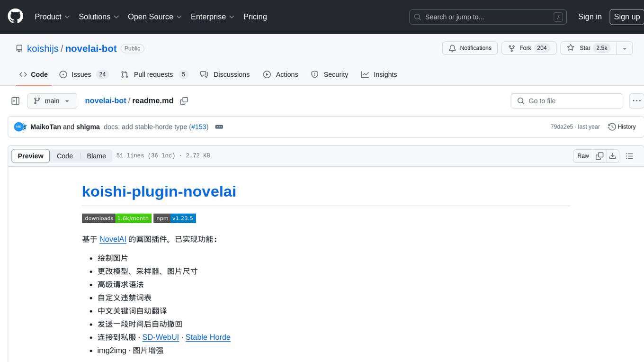Open the Discussions tab
The image size is (644, 362).
coord(225,74)
